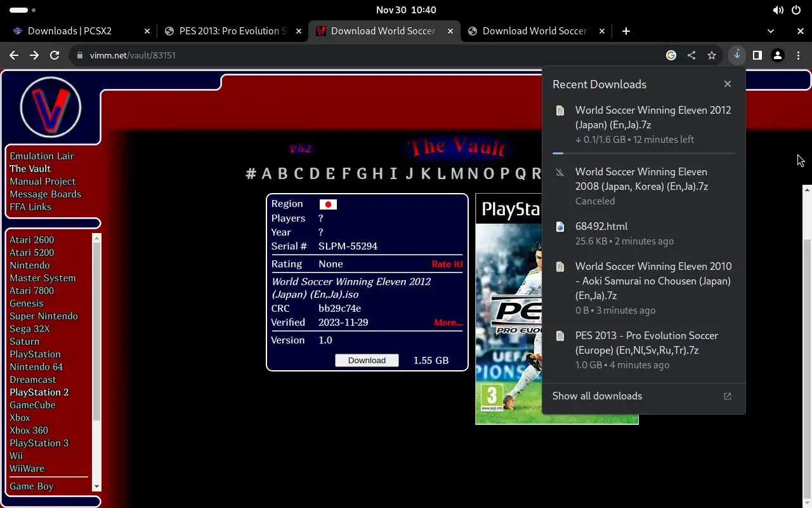Click the browser back arrow
This screenshot has width=812, height=508.
pos(13,55)
